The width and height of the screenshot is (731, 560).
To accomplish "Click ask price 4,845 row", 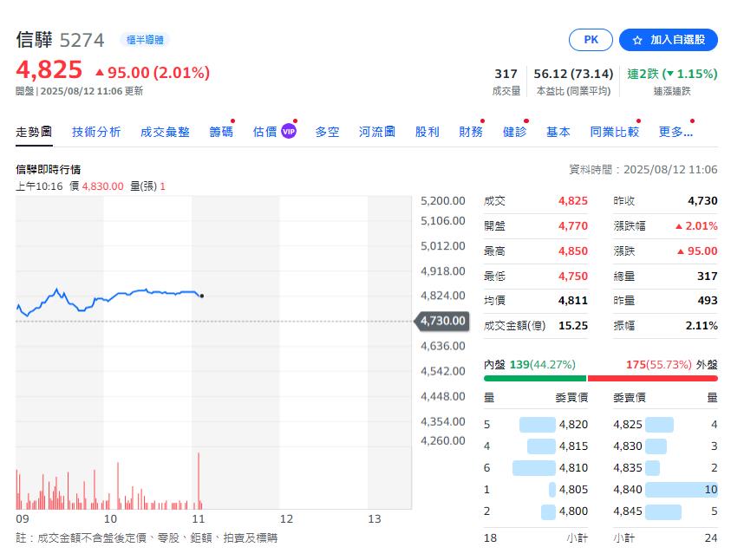I will (x=665, y=511).
